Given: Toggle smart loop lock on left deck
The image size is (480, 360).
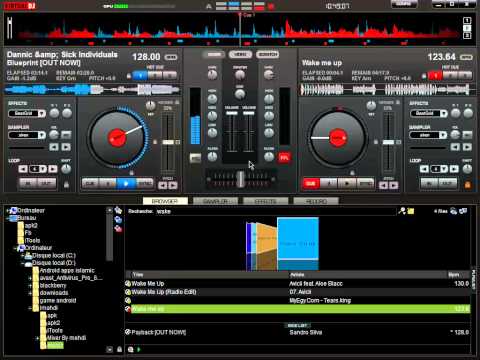Looking at the screenshot, I should tap(66, 185).
